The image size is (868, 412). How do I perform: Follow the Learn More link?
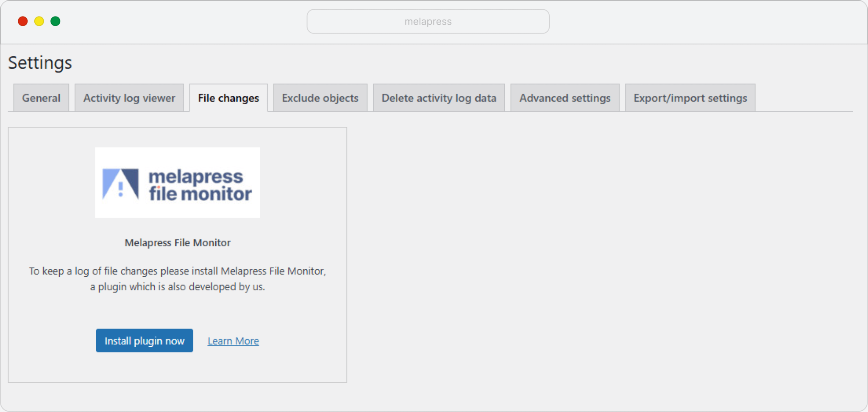click(x=233, y=341)
